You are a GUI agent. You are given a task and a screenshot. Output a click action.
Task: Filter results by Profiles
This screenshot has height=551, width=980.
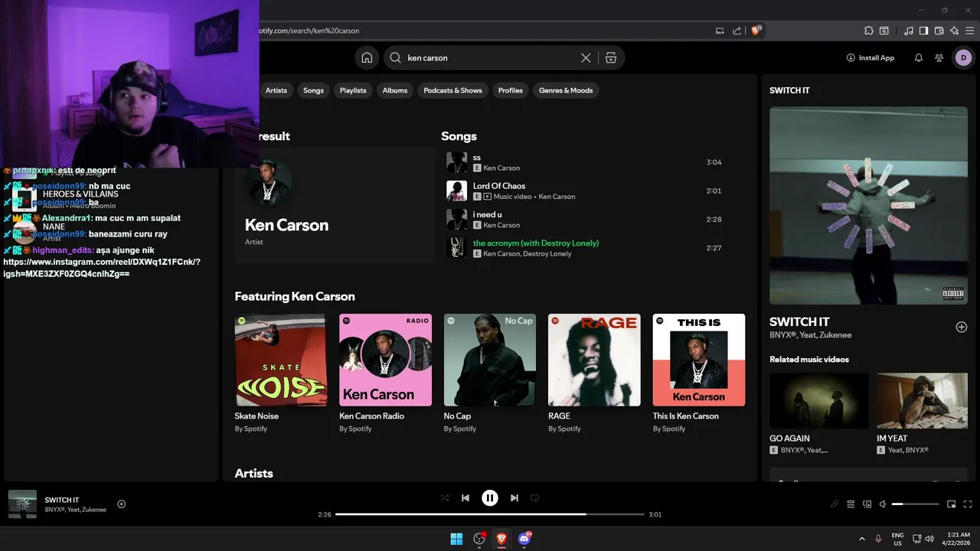[x=511, y=90]
